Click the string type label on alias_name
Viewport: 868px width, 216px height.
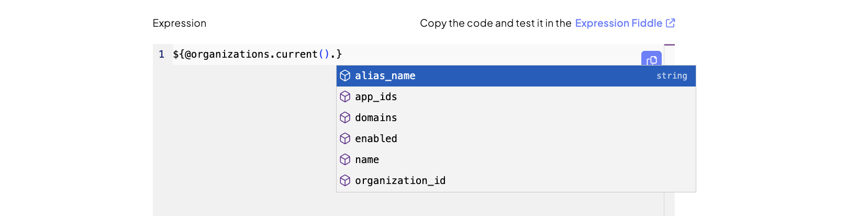[x=672, y=76]
